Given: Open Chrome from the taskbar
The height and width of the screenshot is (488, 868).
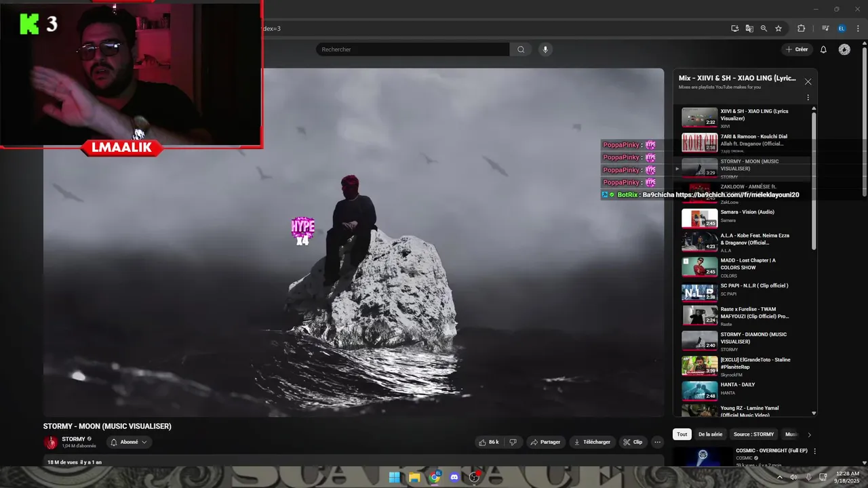Looking at the screenshot, I should point(435,477).
